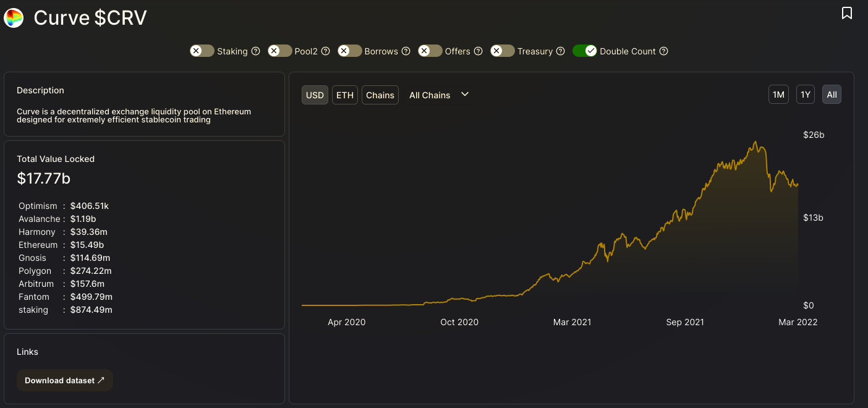Viewport: 868px width, 408px height.
Task: Switch chart denomination to ETH
Action: pos(345,95)
